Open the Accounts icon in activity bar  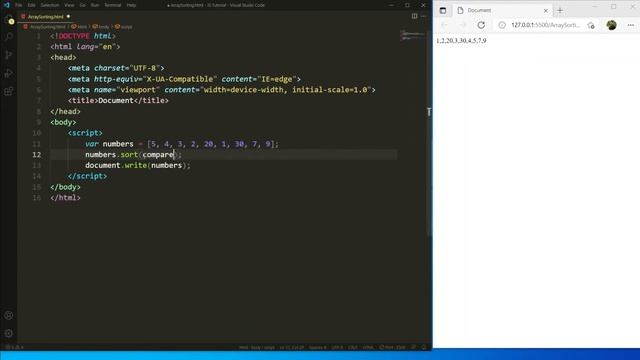[9, 316]
